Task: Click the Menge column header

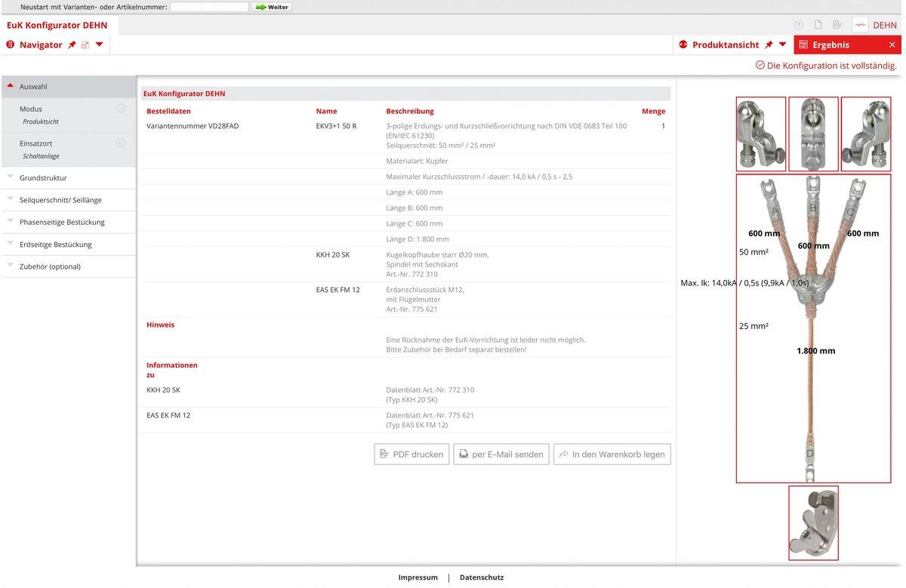Action: [x=653, y=111]
